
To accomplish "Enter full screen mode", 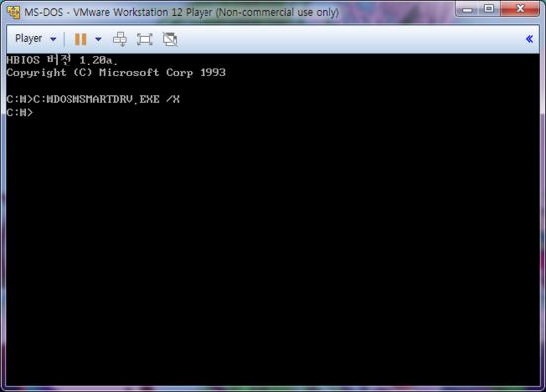I will pyautogui.click(x=145, y=39).
